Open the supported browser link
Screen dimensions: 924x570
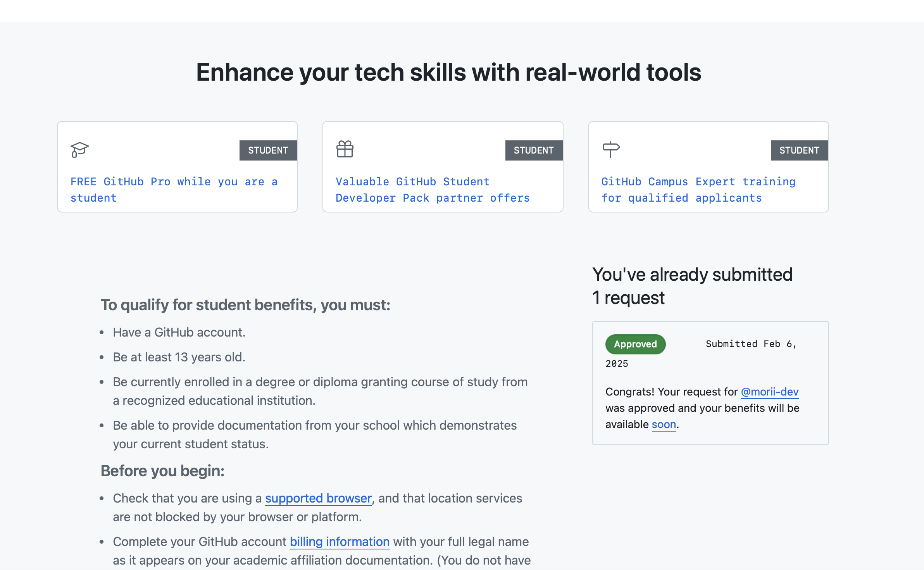[318, 498]
